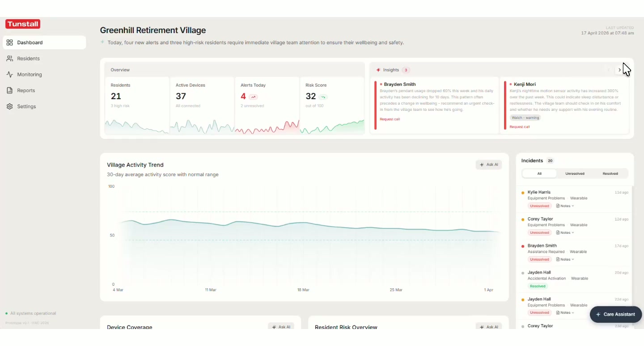
Task: Go to Residents in the sidebar
Action: (44, 59)
